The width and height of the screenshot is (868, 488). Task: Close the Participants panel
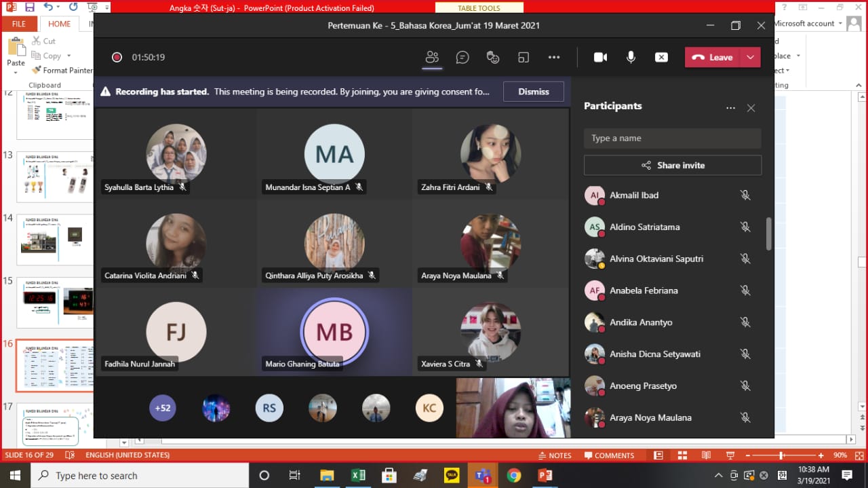[x=751, y=108]
